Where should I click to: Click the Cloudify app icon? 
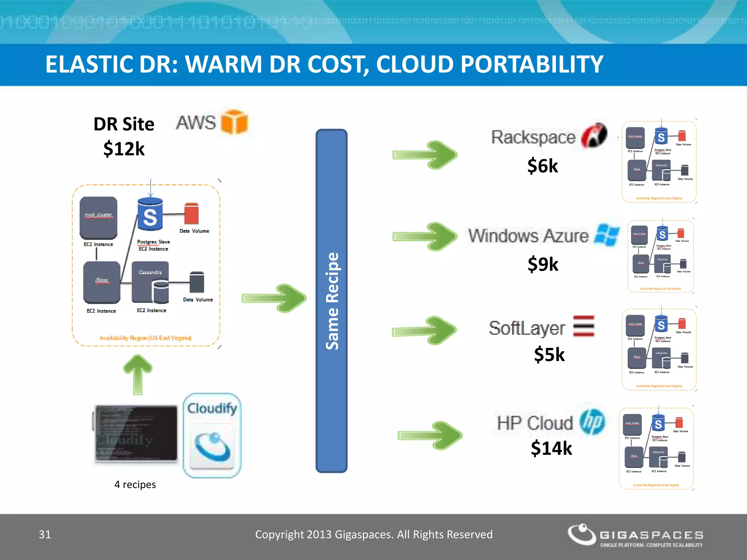pos(212,436)
